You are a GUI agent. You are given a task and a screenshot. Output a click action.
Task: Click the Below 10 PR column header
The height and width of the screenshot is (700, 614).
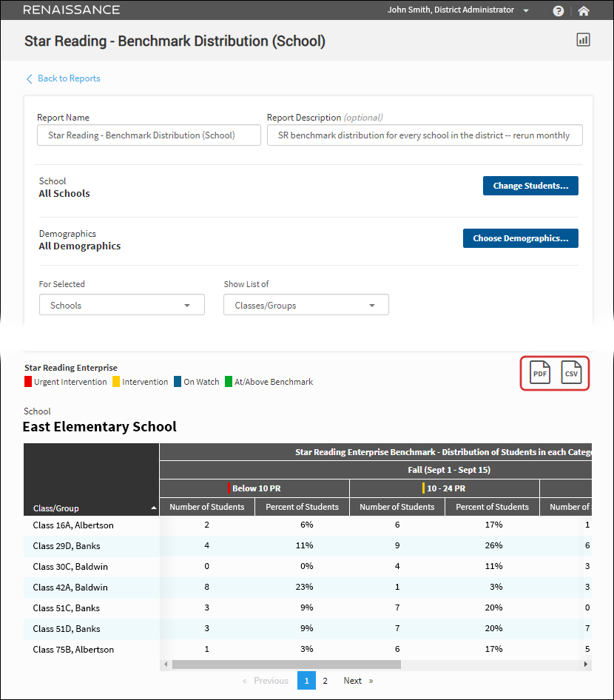(x=254, y=488)
